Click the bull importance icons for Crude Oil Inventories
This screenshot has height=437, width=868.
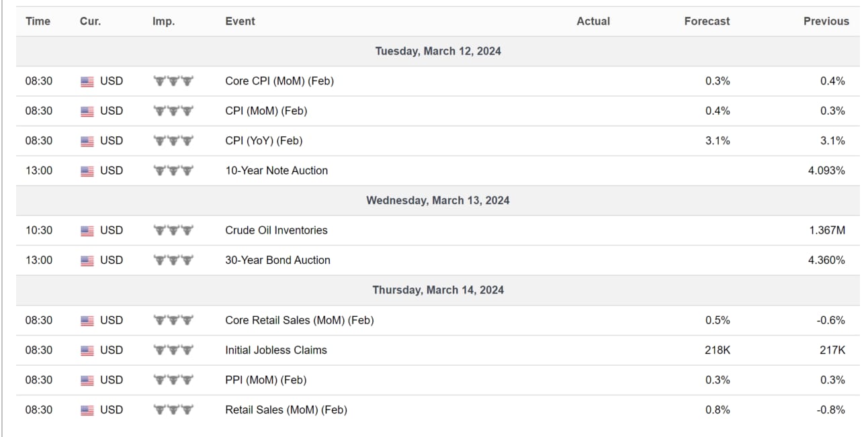pos(173,230)
